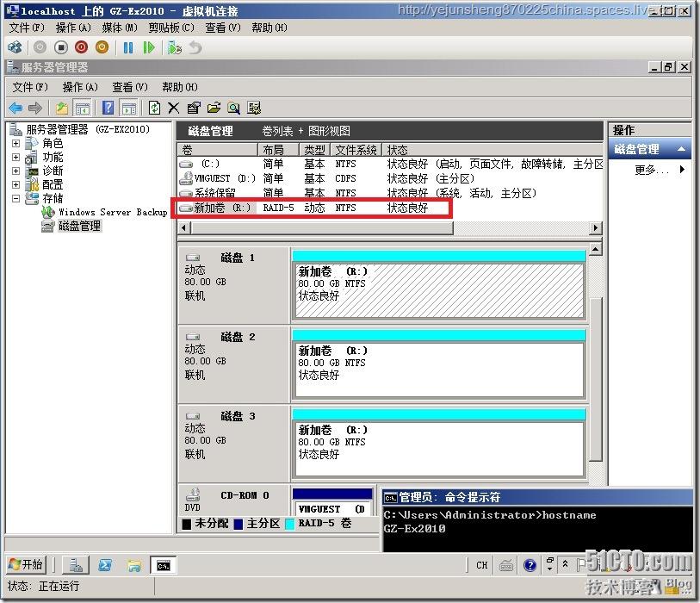Open PowerShell taskbar icon
Screen dimensions: 700x603
pyautogui.click(x=105, y=565)
